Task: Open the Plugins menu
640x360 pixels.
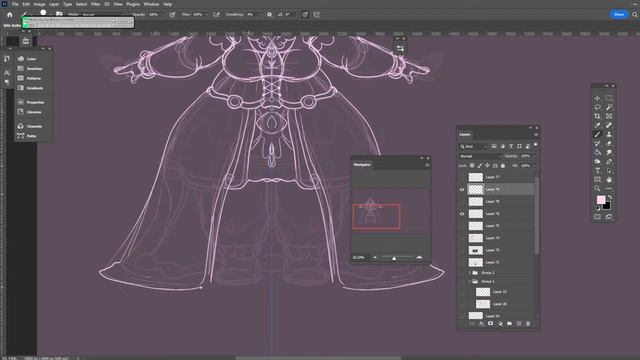Action: (x=133, y=4)
